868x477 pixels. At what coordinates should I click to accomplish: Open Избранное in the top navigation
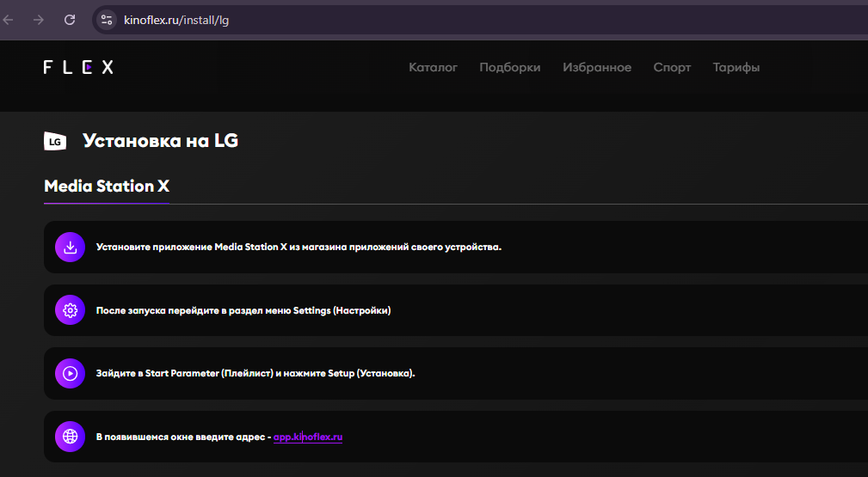(596, 67)
